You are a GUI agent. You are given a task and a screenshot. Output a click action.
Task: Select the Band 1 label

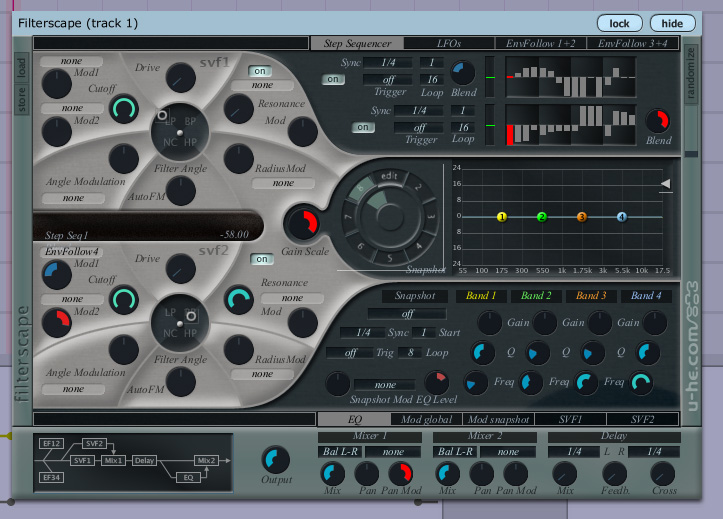point(481,295)
